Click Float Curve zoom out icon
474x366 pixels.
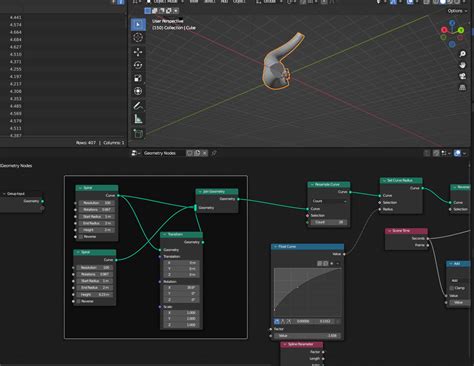coord(325,263)
